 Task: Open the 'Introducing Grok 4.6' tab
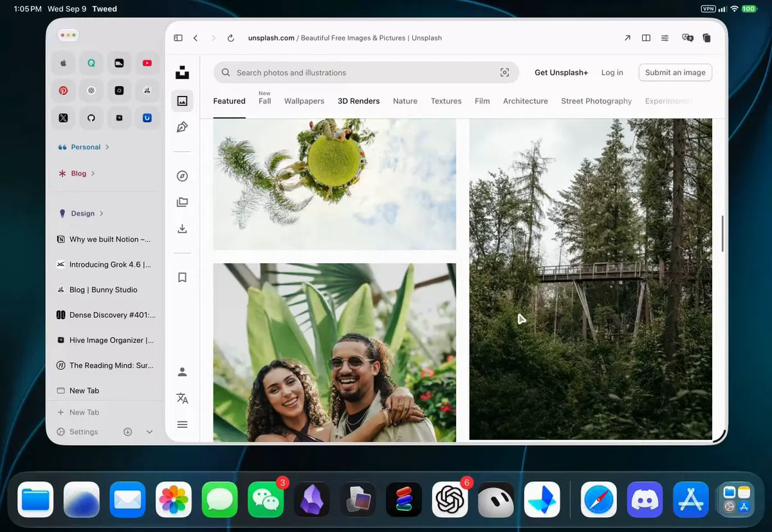tap(106, 264)
